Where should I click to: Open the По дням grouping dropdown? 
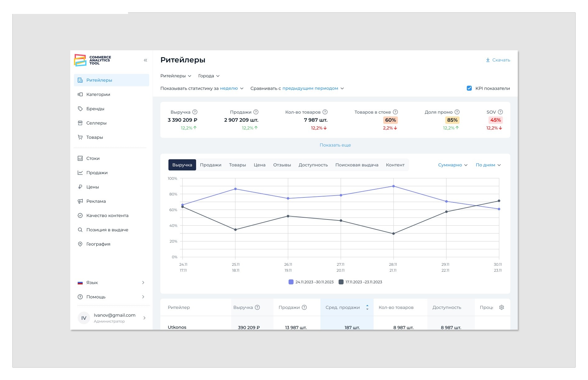(488, 165)
